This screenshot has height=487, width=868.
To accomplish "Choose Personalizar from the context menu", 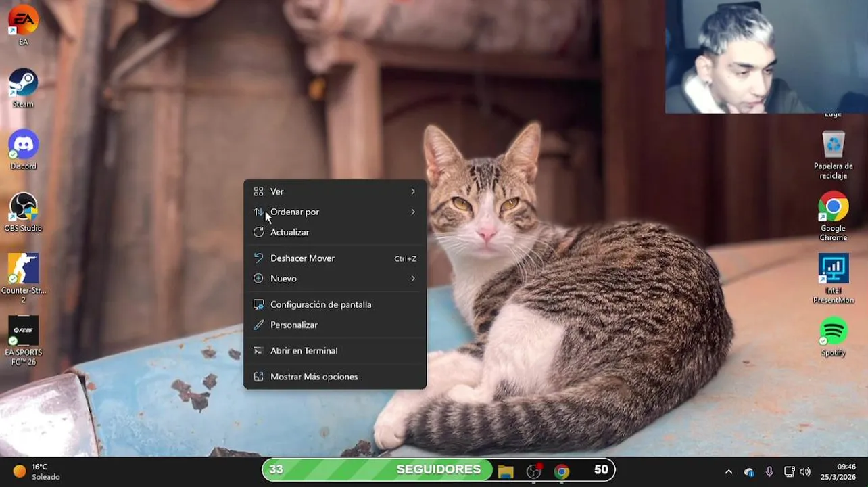I will tap(335, 325).
